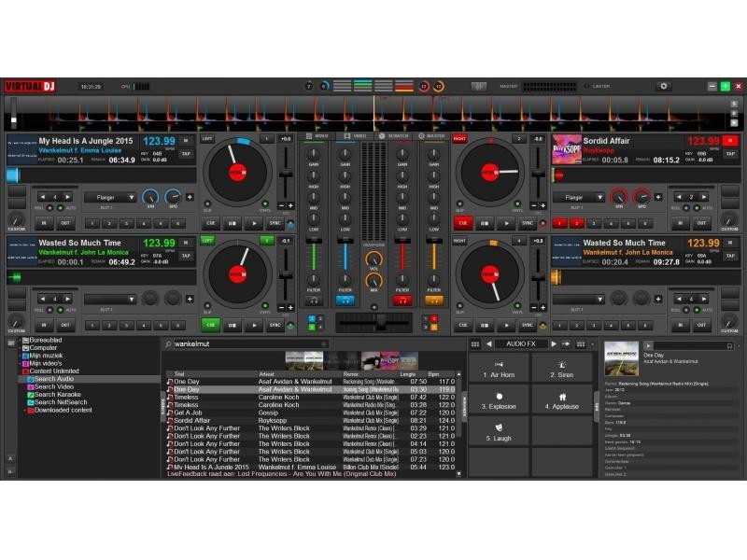This screenshot has width=747, height=560.
Task: Double the loop length on deck 1
Action: pos(67,197)
